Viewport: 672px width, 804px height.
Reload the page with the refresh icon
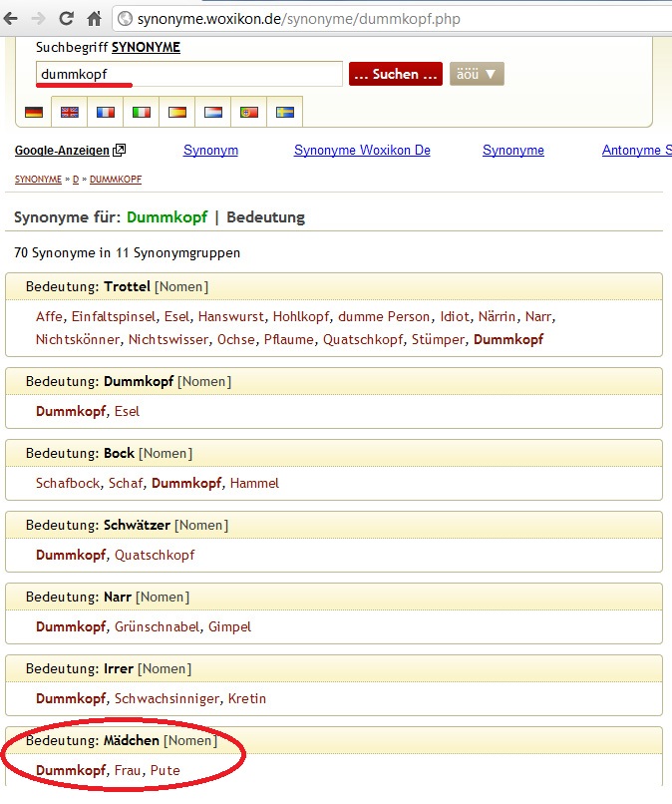67,19
